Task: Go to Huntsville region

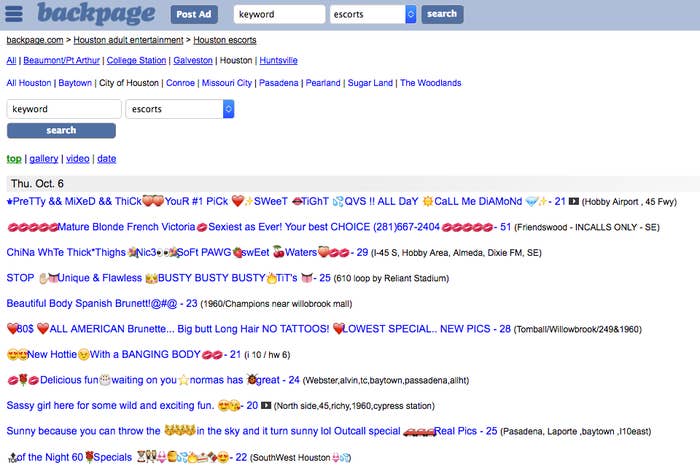Action: click(279, 61)
